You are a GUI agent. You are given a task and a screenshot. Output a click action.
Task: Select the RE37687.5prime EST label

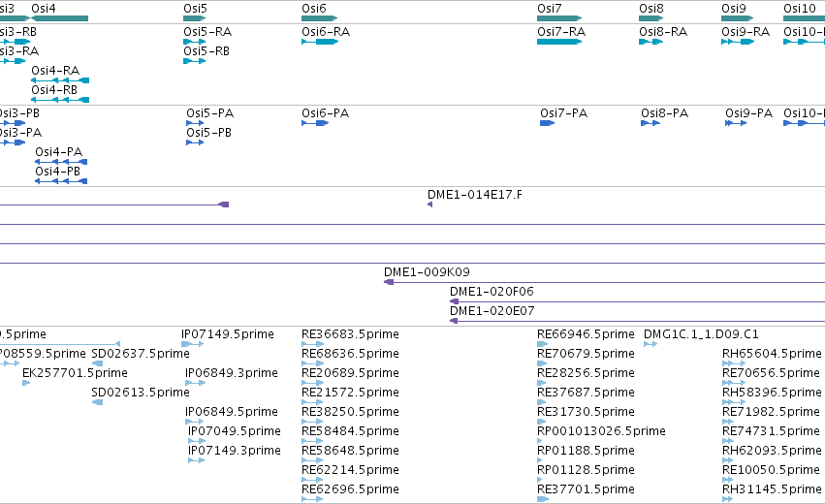(x=586, y=393)
